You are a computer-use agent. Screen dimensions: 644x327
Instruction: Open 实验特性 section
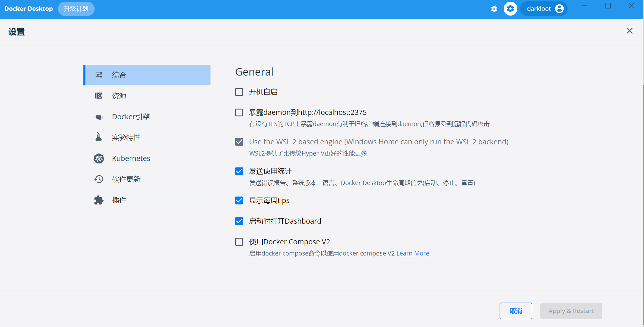point(147,137)
